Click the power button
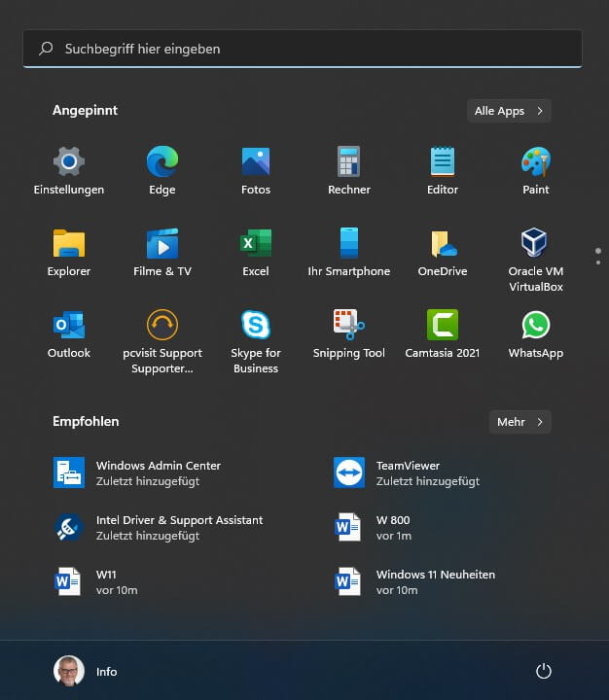 (x=543, y=671)
